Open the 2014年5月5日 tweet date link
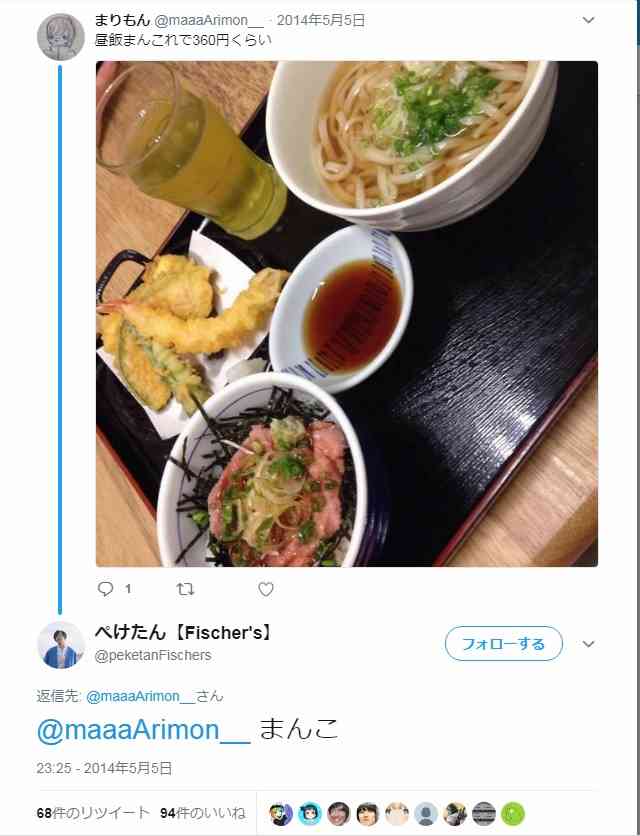Image resolution: width=640 pixels, height=836 pixels. [321, 20]
